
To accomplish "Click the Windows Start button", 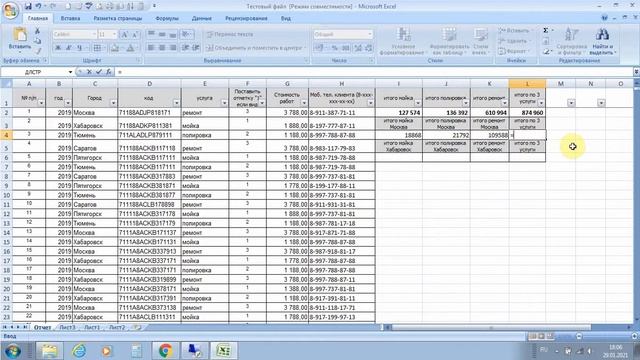I will [x=13, y=350].
